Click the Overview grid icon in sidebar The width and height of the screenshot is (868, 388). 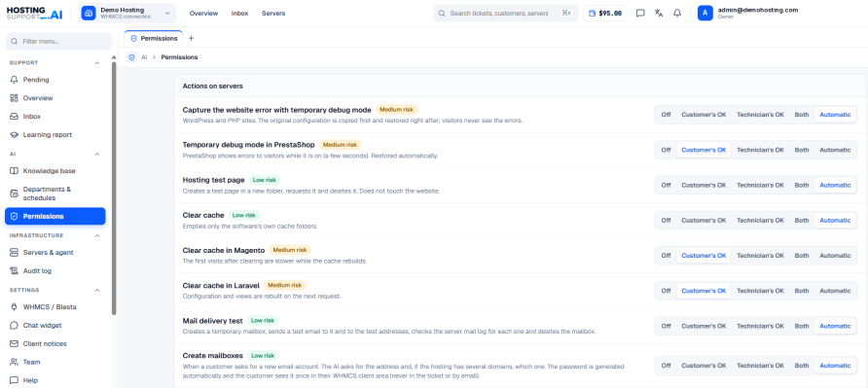pyautogui.click(x=15, y=98)
